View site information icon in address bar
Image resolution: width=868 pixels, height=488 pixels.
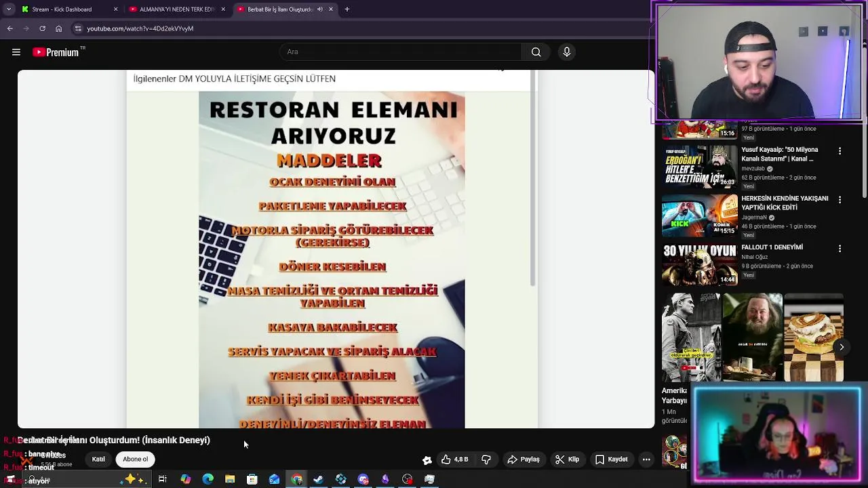tap(78, 28)
